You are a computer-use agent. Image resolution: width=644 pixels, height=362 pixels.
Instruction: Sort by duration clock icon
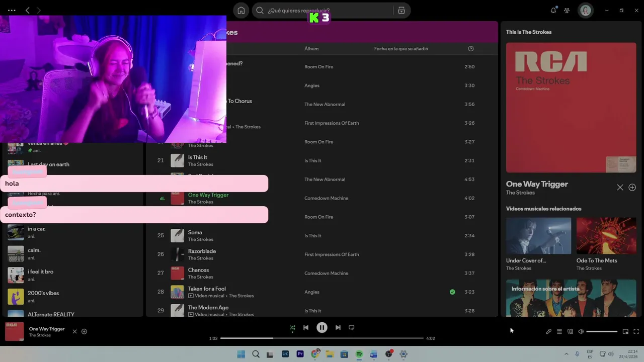click(x=471, y=49)
